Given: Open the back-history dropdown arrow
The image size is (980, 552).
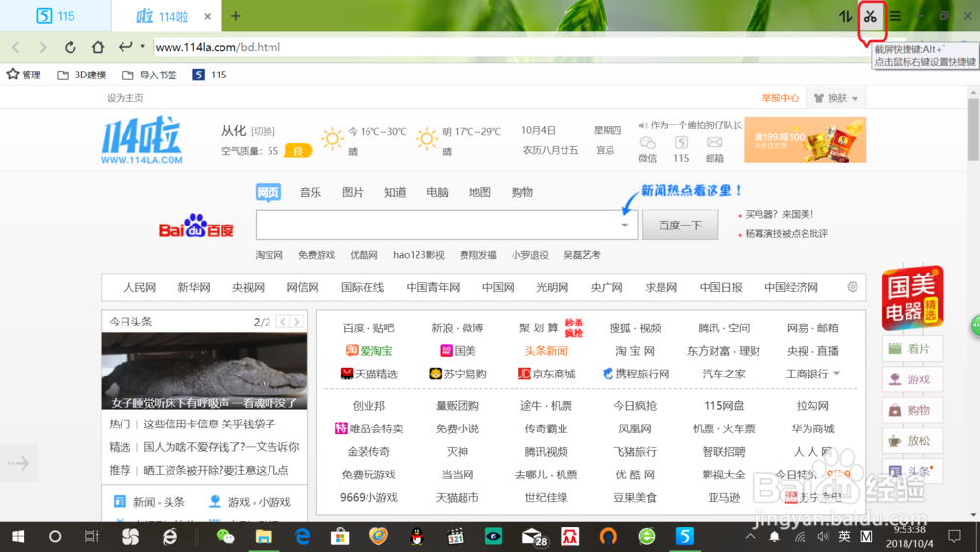Looking at the screenshot, I should pyautogui.click(x=142, y=47).
